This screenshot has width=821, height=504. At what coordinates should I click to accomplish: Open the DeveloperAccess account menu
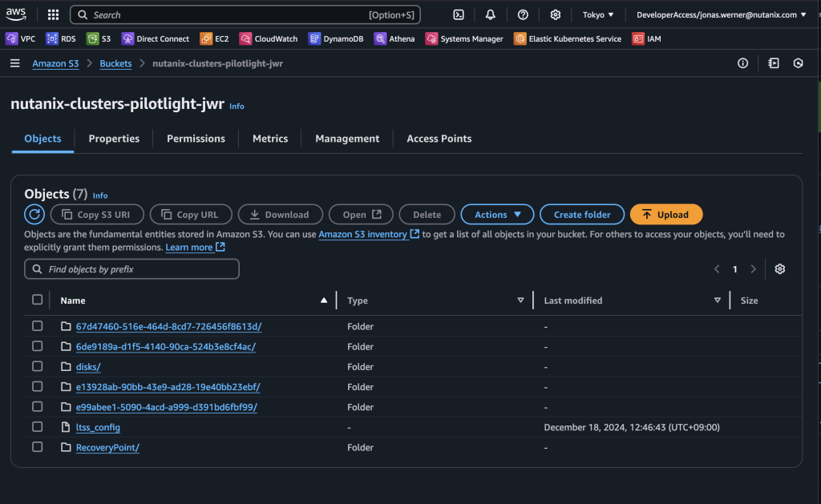click(721, 14)
